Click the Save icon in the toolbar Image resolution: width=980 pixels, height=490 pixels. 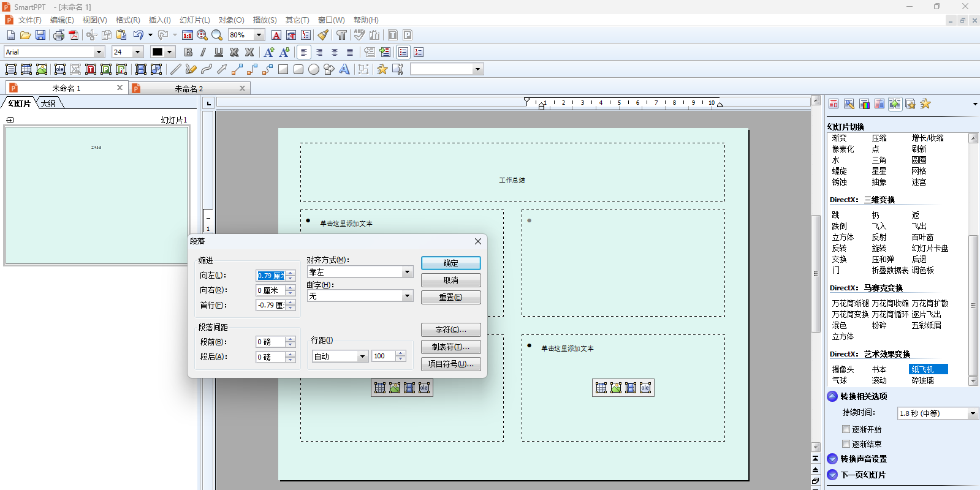pos(40,35)
